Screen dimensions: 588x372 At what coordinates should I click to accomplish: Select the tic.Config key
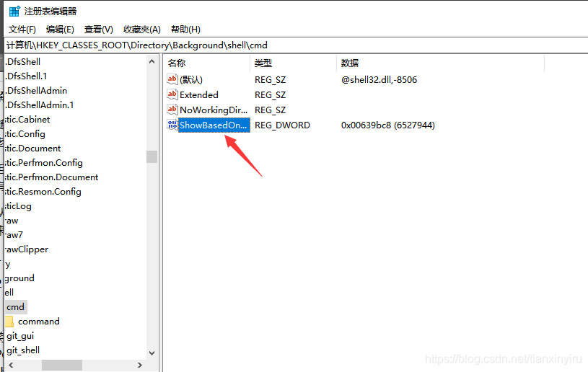coord(25,134)
